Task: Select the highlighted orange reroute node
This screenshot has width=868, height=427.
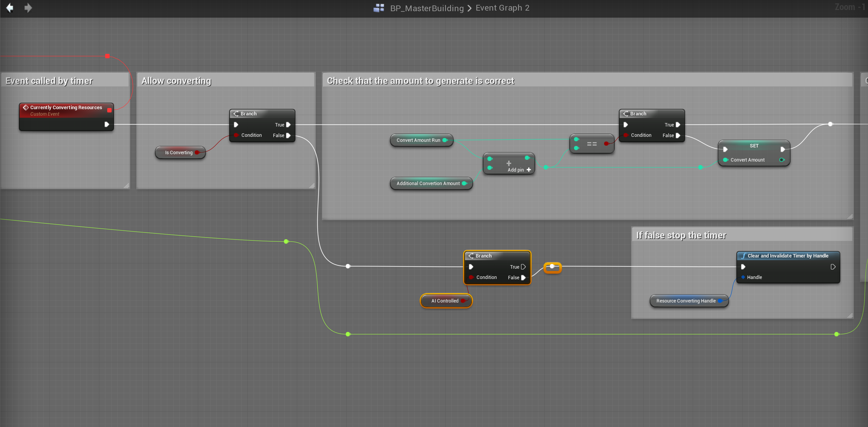Action: click(x=552, y=267)
